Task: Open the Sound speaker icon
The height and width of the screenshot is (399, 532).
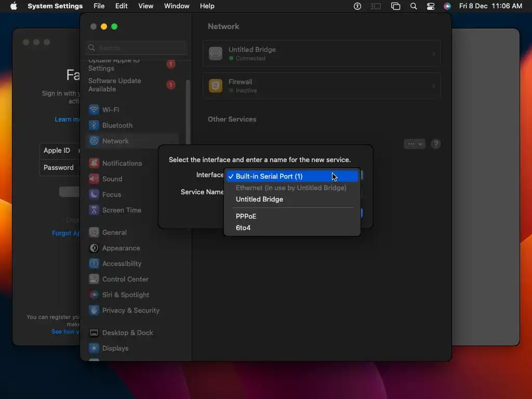Action: point(94,179)
